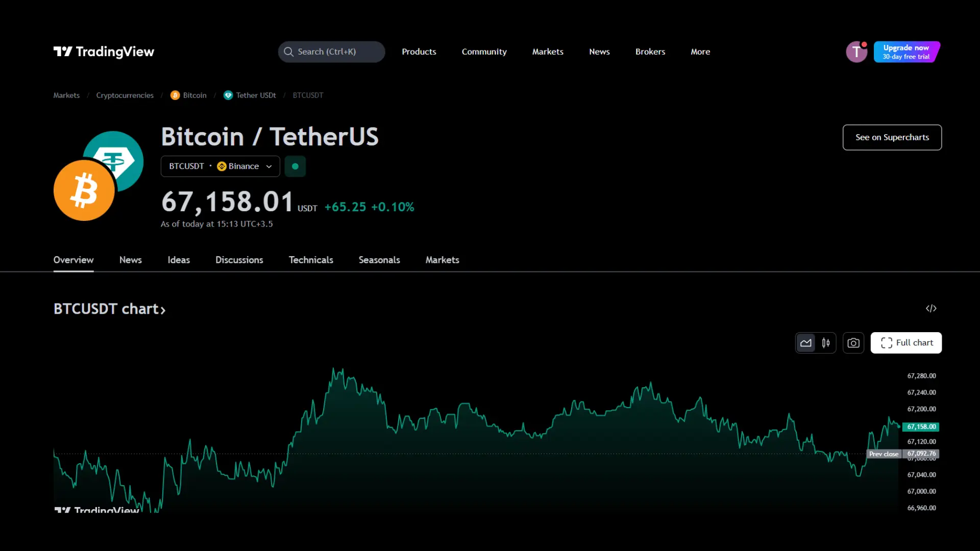Click the 67,158.01 price value
This screenshot has width=980, height=551.
tap(228, 202)
